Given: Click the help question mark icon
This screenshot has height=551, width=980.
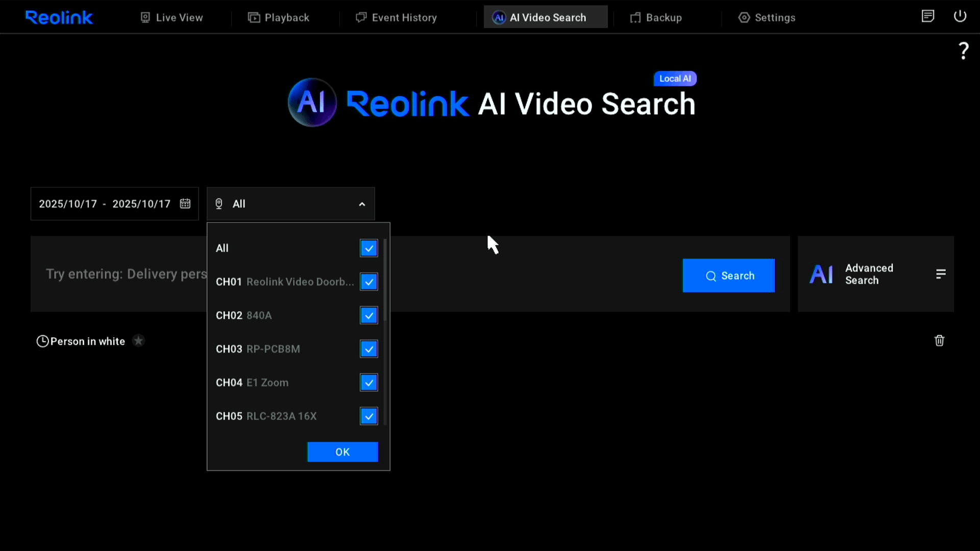Looking at the screenshot, I should click(963, 51).
